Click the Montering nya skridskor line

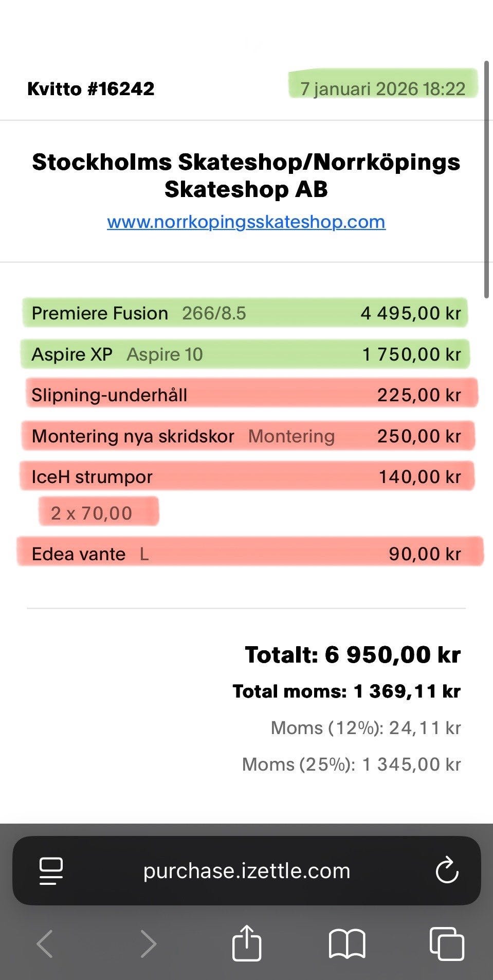248,436
